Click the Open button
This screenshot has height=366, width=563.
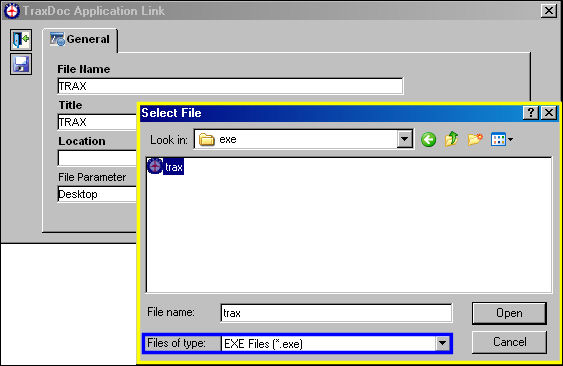510,313
